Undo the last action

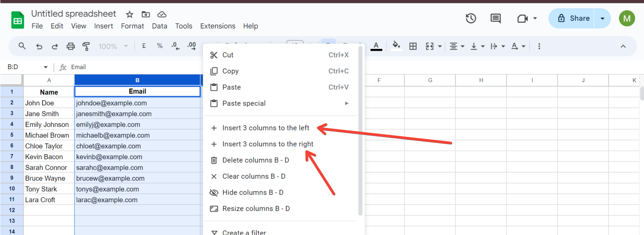tap(39, 46)
